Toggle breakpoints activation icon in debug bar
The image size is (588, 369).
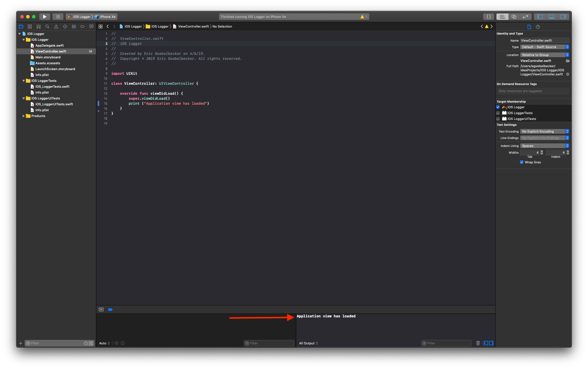click(110, 309)
